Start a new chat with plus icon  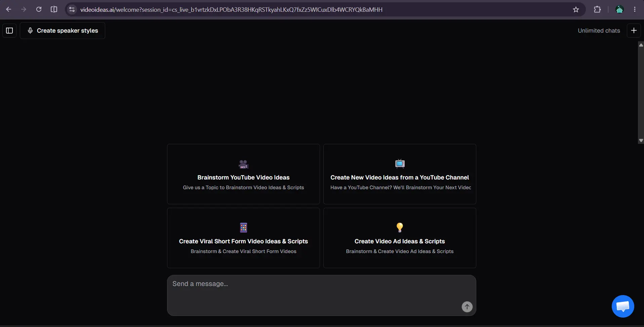tap(634, 31)
